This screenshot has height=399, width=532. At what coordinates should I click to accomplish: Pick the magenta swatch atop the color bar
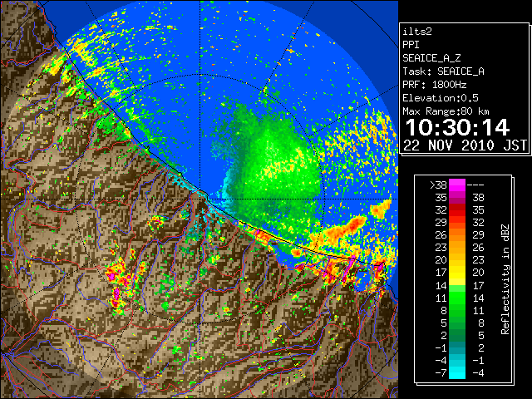457,185
